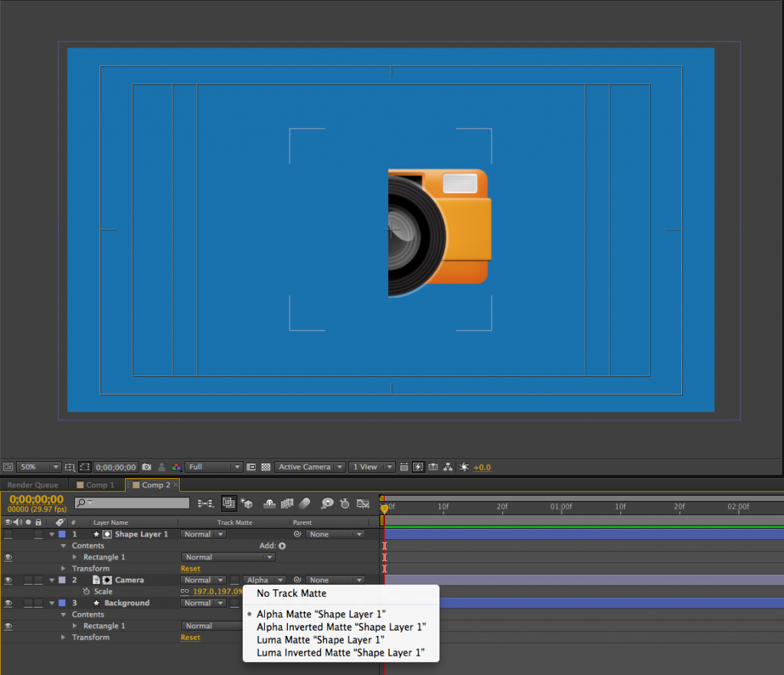Image resolution: width=784 pixels, height=675 pixels.
Task: Reset the Shape Layer 1 transform
Action: [190, 569]
